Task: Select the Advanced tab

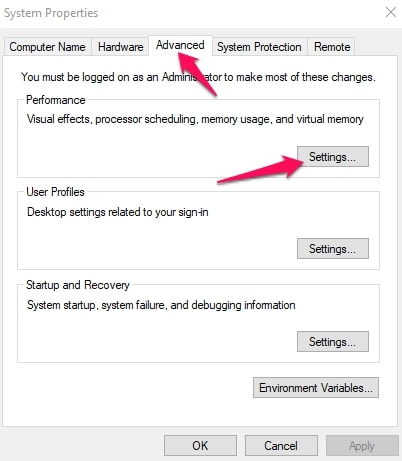Action: click(x=180, y=45)
